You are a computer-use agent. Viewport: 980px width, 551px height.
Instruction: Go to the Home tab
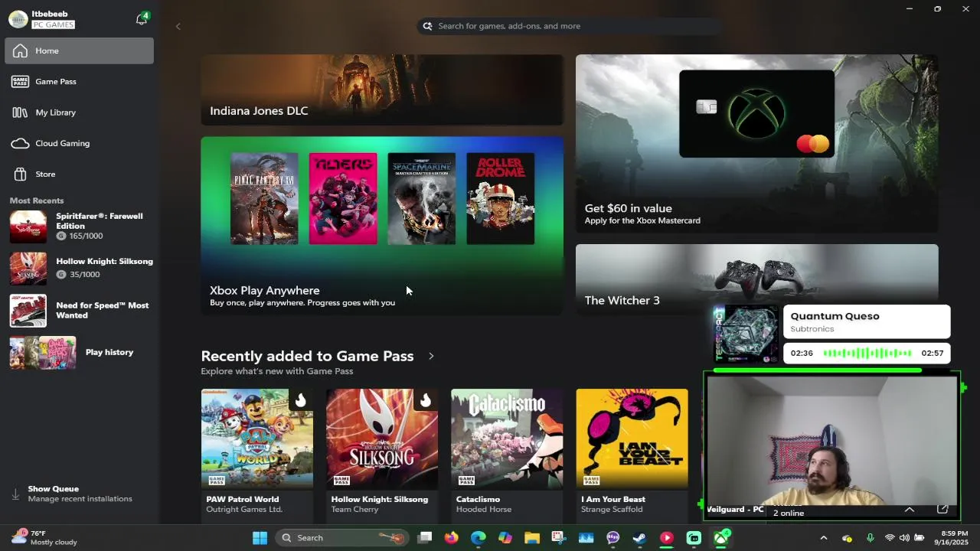(79, 51)
